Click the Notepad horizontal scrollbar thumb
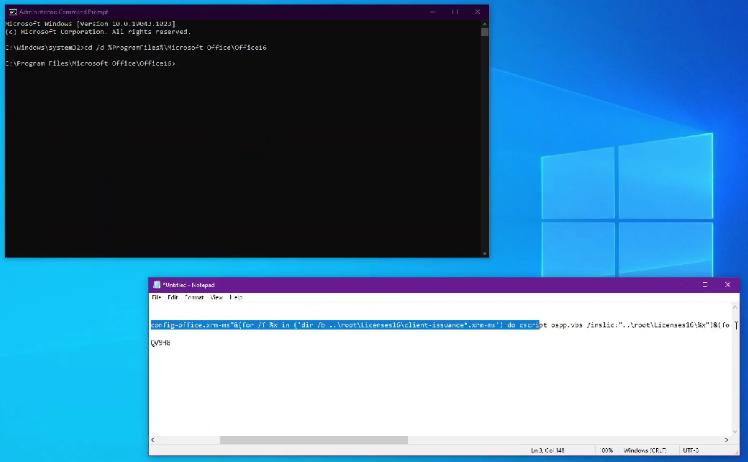Screen dimensions: 748x462 (x=314, y=440)
